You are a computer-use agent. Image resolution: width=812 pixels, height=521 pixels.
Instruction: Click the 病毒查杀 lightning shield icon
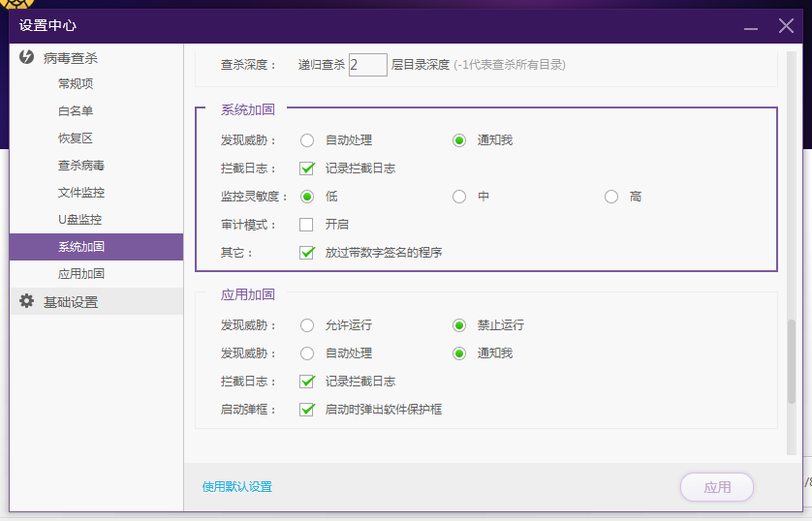27,58
